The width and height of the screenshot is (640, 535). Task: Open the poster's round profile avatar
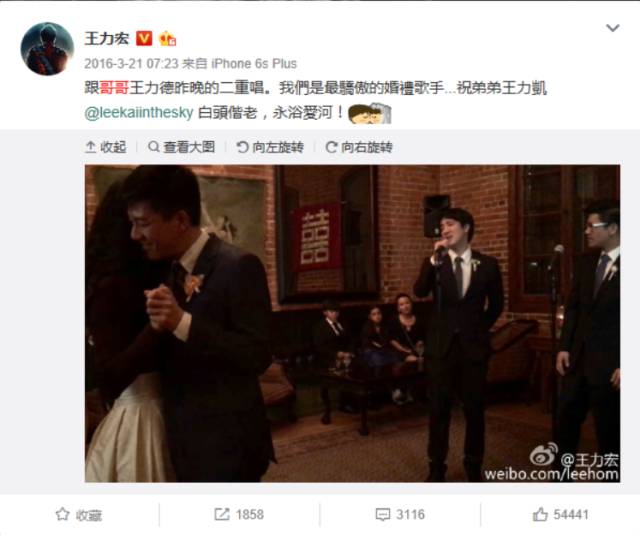[x=47, y=49]
